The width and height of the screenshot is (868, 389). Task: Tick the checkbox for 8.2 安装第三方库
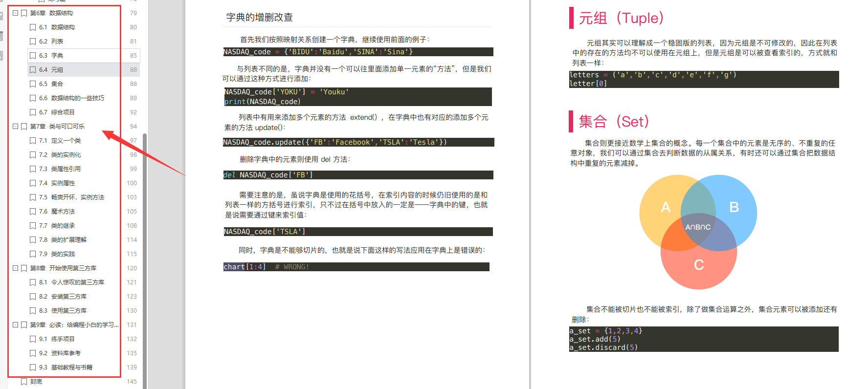(x=33, y=297)
